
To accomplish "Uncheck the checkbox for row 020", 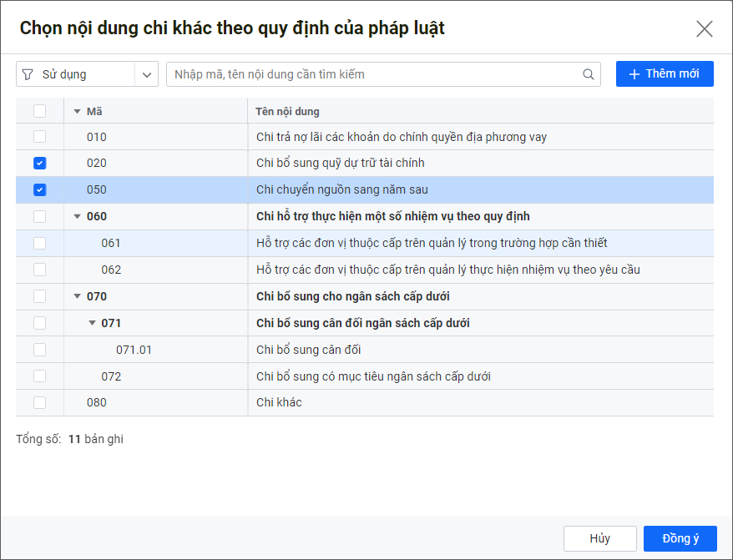I will [x=40, y=163].
